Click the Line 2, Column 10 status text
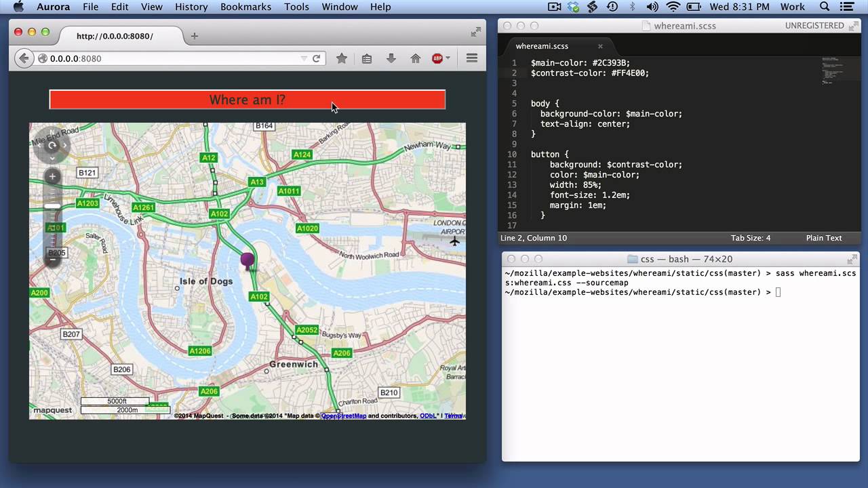The image size is (868, 488). pyautogui.click(x=534, y=238)
